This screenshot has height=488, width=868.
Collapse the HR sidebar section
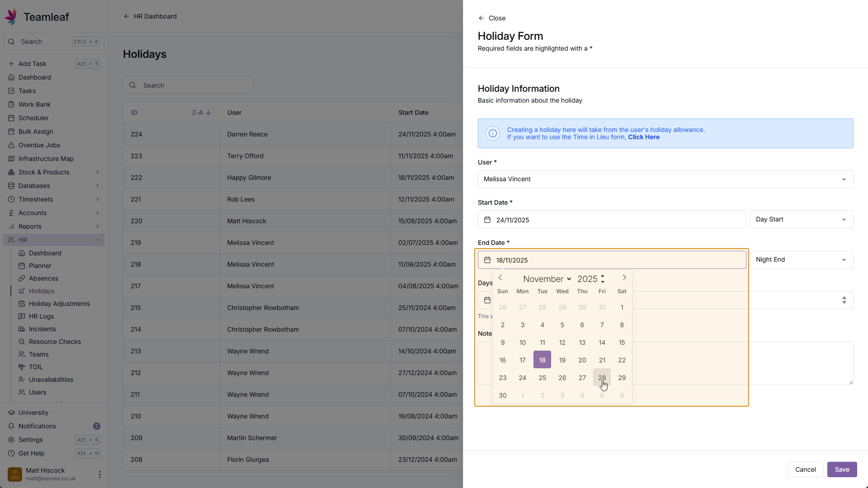(98, 240)
